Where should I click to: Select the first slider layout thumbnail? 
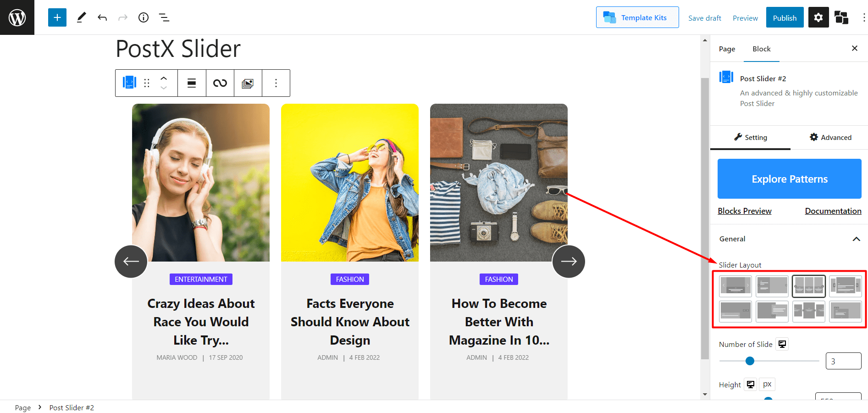click(x=735, y=286)
